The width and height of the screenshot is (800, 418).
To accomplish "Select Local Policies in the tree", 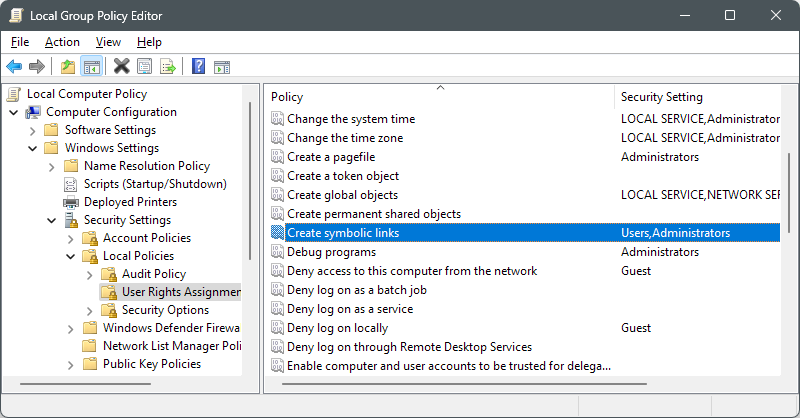I will (138, 256).
